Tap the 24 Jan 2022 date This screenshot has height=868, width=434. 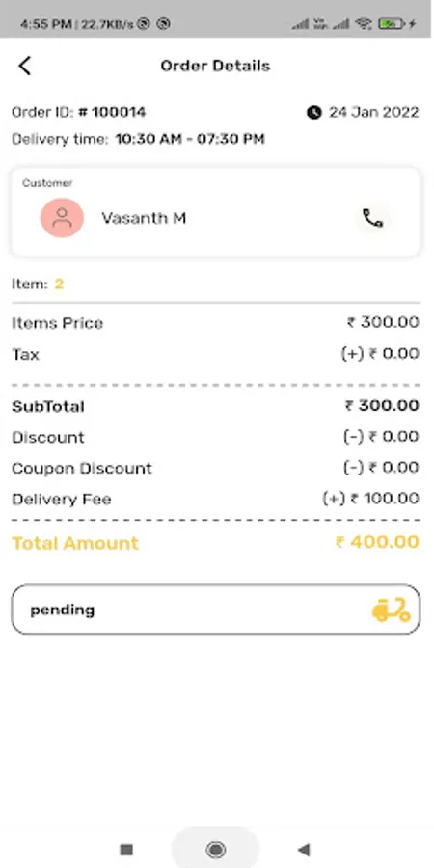pos(373,113)
